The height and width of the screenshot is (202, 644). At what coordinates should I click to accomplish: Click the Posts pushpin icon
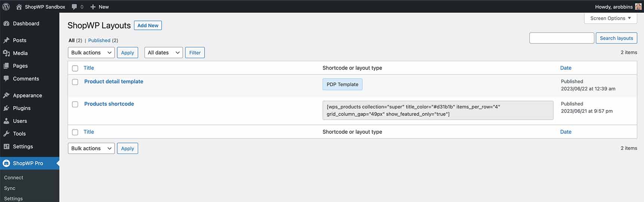tap(6, 40)
